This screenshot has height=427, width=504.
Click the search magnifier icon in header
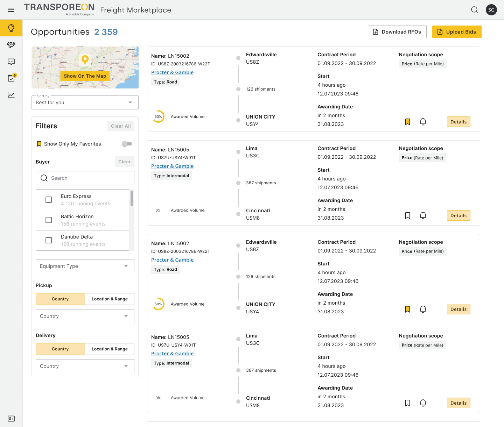point(474,10)
